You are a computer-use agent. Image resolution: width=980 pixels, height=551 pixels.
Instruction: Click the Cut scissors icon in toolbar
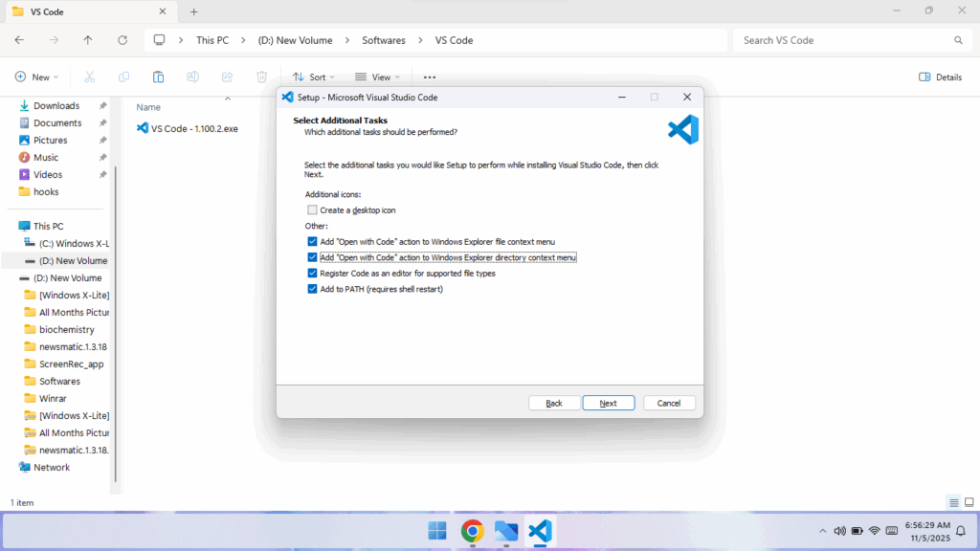(x=89, y=77)
